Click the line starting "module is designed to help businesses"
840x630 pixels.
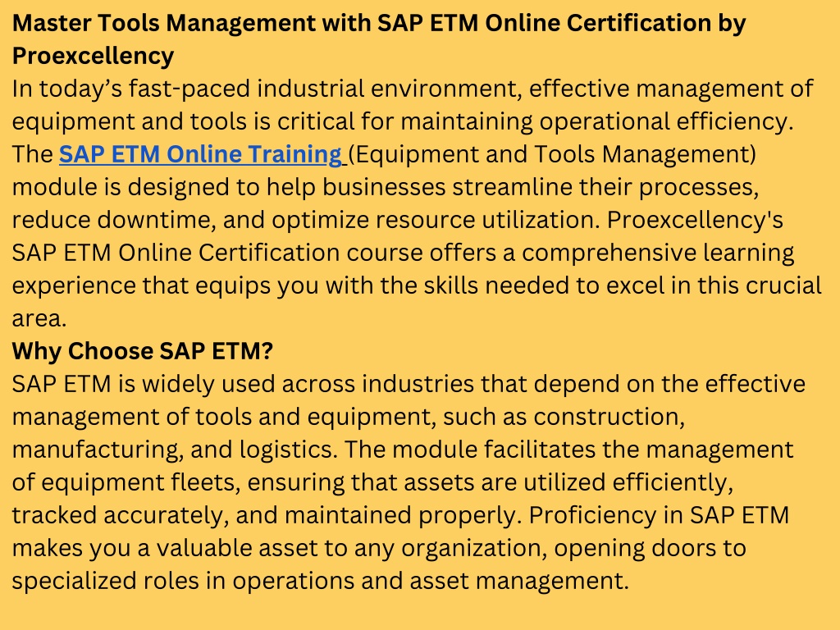(x=386, y=188)
